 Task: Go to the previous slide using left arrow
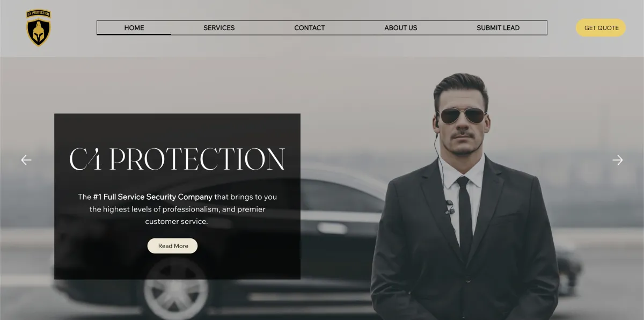pos(26,160)
